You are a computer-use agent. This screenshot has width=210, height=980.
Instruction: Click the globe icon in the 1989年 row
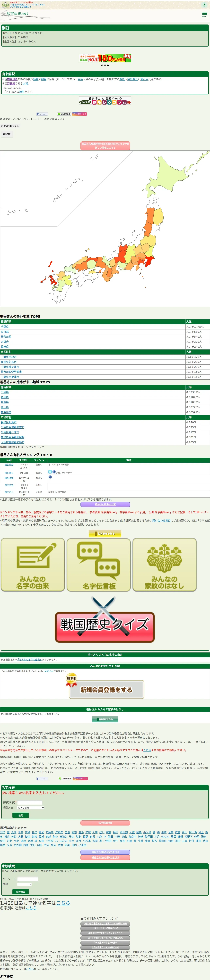point(50,477)
